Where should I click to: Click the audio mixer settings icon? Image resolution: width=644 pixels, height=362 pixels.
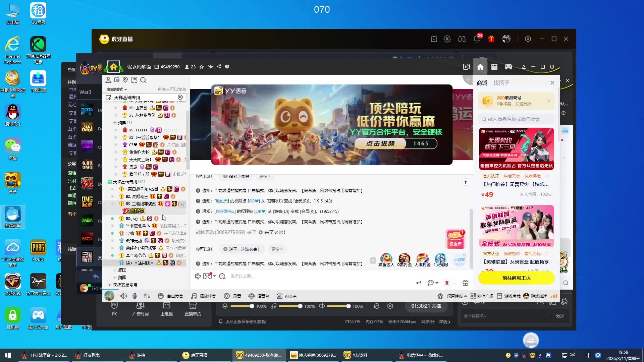point(147,296)
